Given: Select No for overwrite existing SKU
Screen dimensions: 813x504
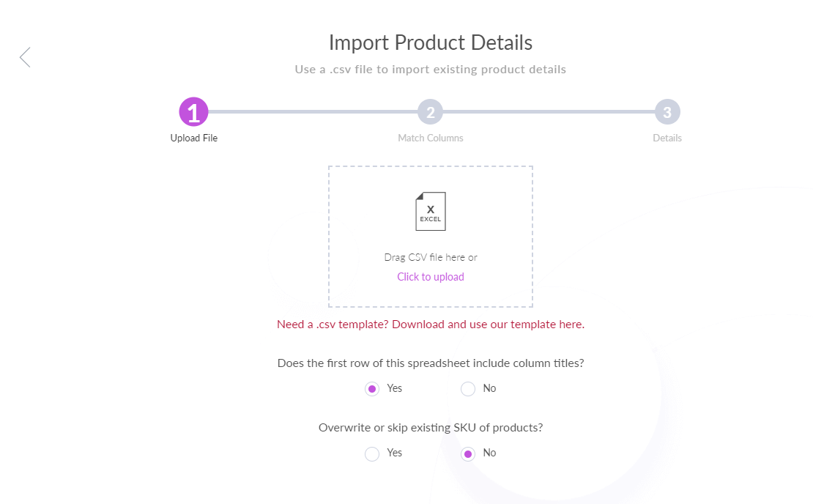Looking at the screenshot, I should (x=468, y=453).
